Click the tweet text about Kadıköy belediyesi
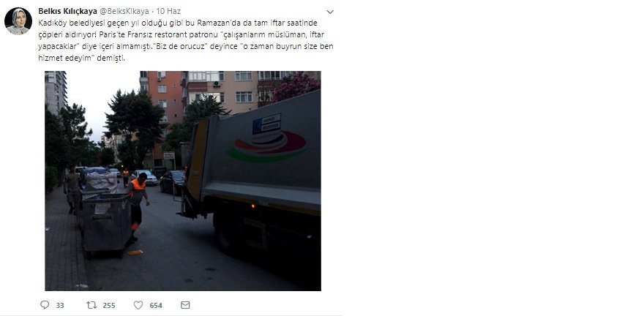The width and height of the screenshot is (644, 316). click(186, 40)
